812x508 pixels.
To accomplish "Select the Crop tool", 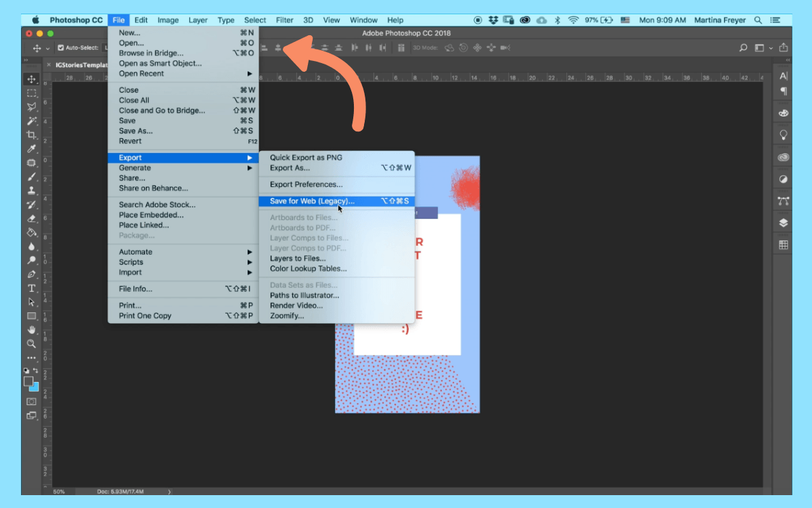I will point(31,135).
